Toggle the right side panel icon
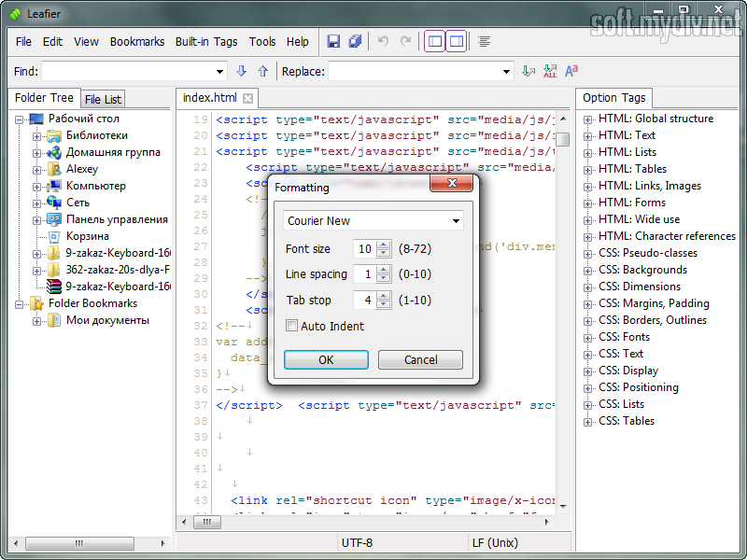Viewport: 747px width, 560px height. [456, 41]
